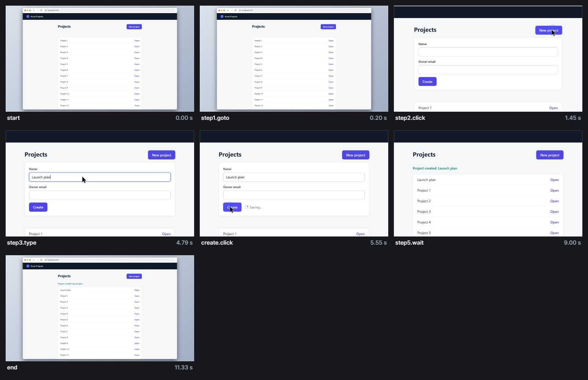Click 'Project created: Launch plan' in end frame
Screen dimensions: 588x380
click(70, 284)
